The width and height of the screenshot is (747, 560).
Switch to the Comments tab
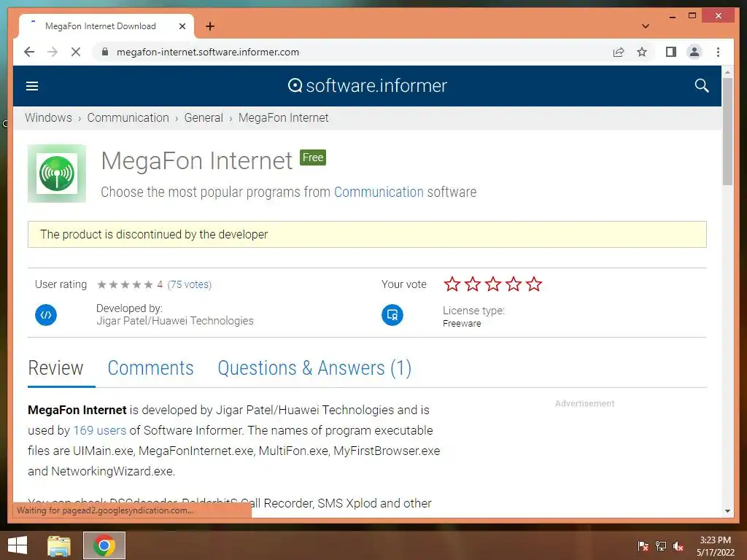pos(150,368)
